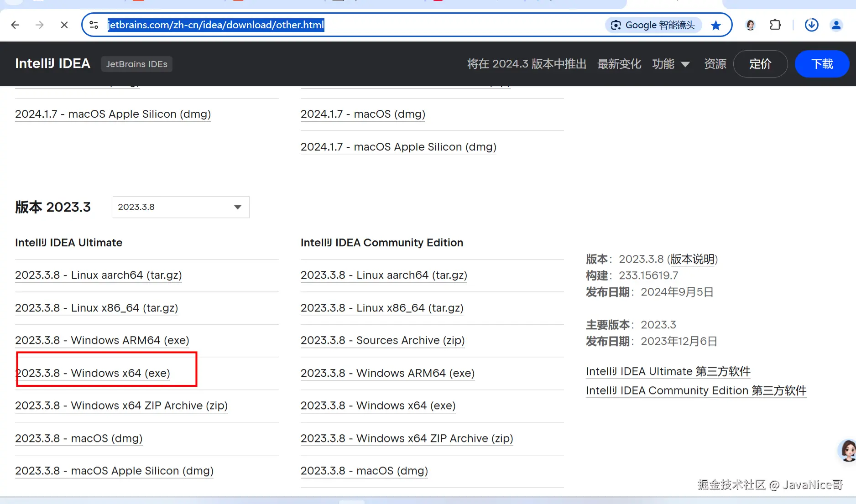Image resolution: width=856 pixels, height=504 pixels.
Task: Download Community 2024.1.7 macOS Apple Silicon (dmg)
Action: coord(398,147)
